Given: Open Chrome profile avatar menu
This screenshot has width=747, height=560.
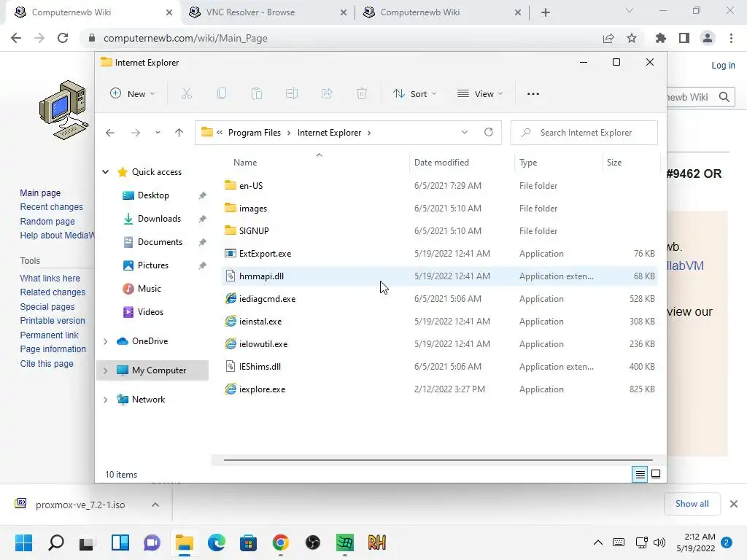Looking at the screenshot, I should click(x=708, y=38).
